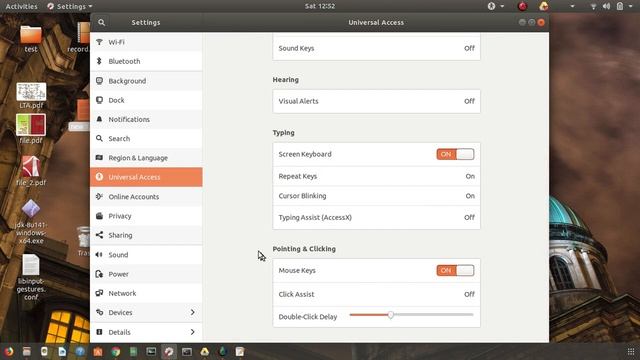Click the Google Drive tray icon in top bar
The image size is (640, 360).
[544, 6]
